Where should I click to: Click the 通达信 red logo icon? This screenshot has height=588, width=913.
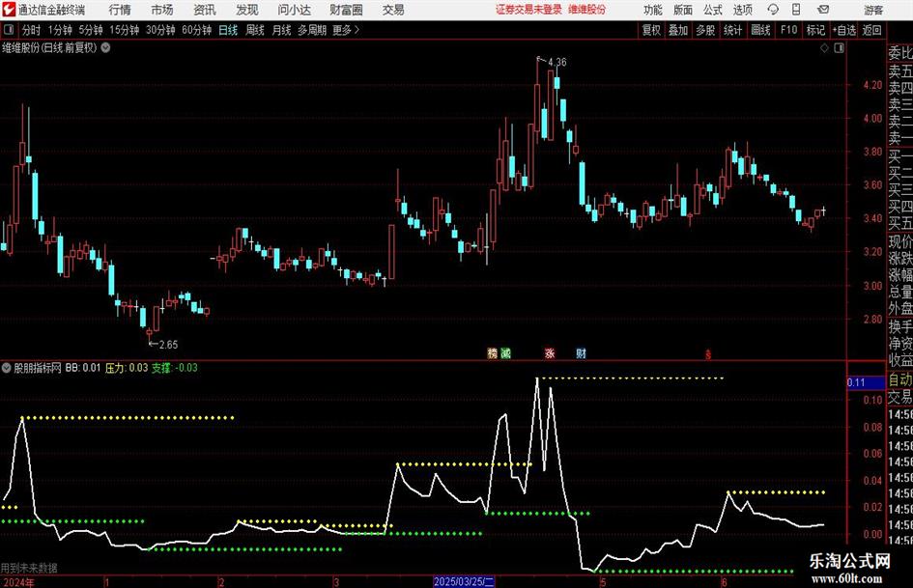coord(10,10)
